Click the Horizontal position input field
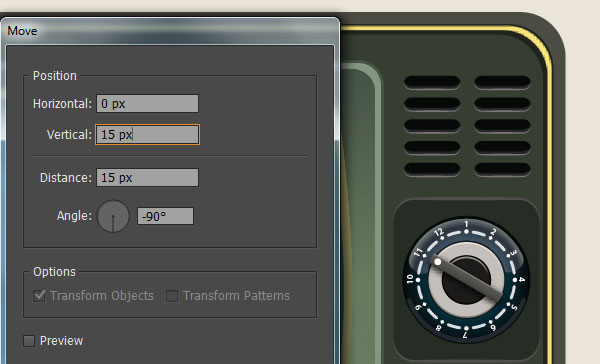The image size is (600, 364). pos(147,104)
